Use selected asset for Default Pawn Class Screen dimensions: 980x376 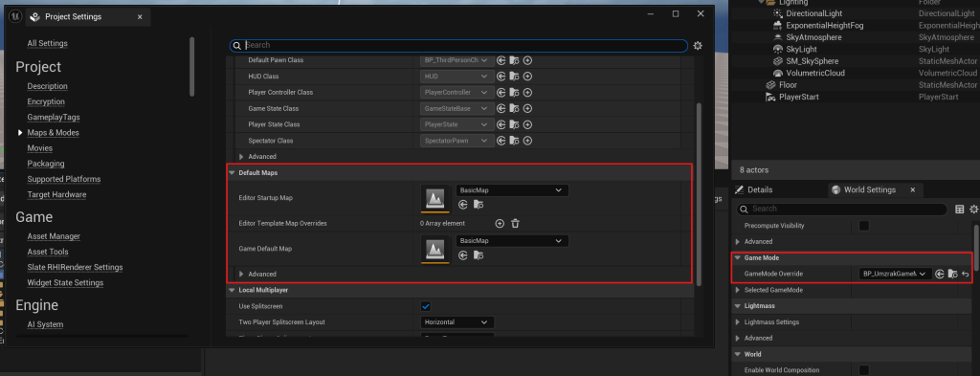[x=501, y=60]
